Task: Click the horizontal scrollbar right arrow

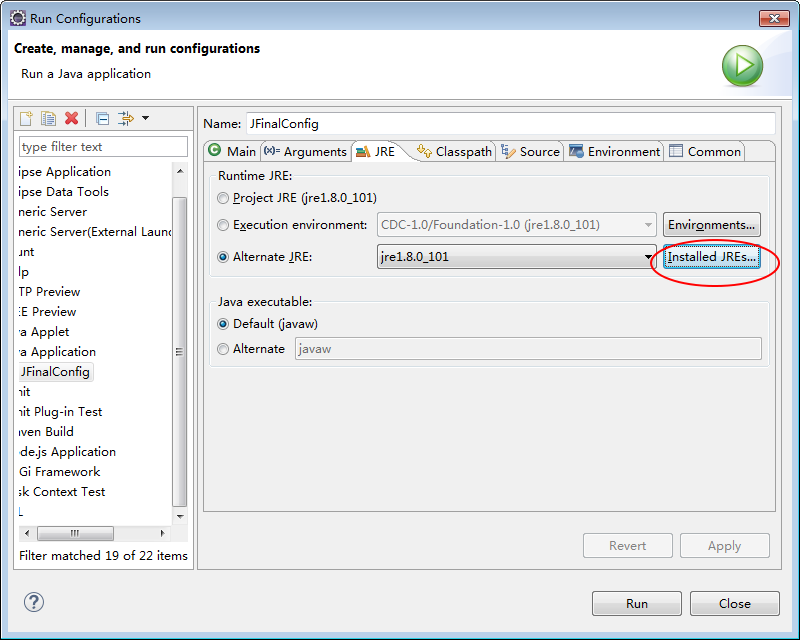Action: click(162, 533)
